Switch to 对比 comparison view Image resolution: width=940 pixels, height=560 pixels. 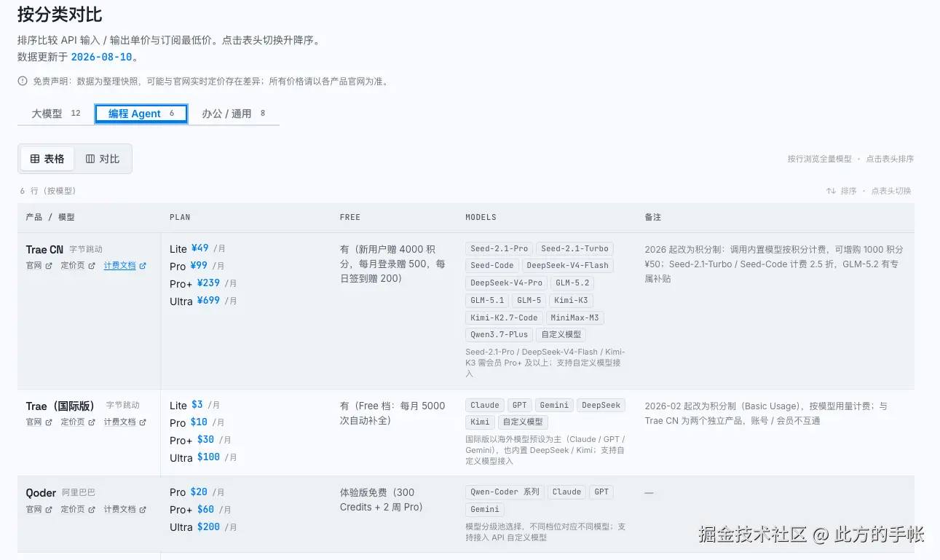(103, 159)
